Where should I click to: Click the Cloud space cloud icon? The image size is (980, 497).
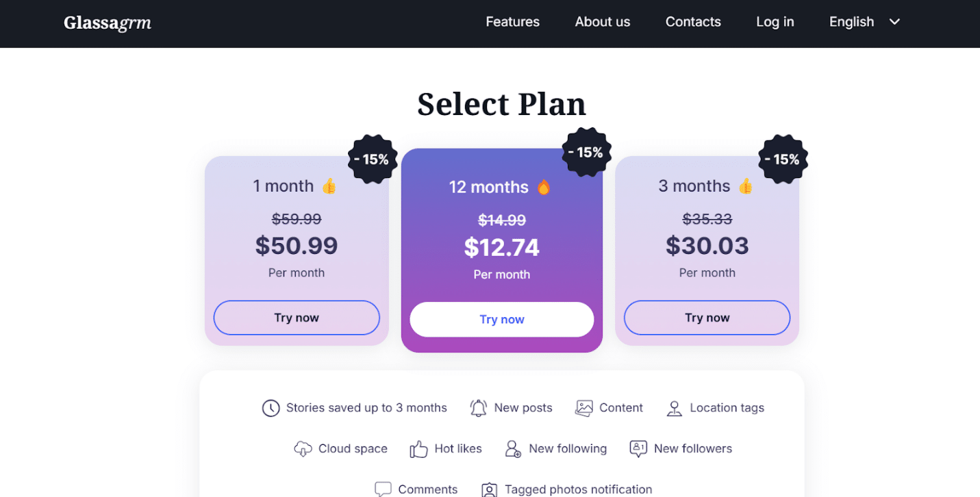[303, 449]
